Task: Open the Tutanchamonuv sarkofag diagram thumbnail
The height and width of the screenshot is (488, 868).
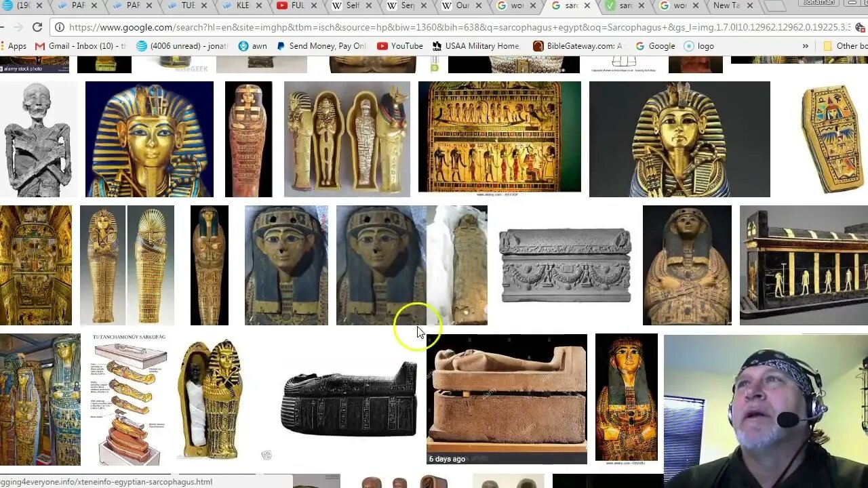Action: [130, 399]
